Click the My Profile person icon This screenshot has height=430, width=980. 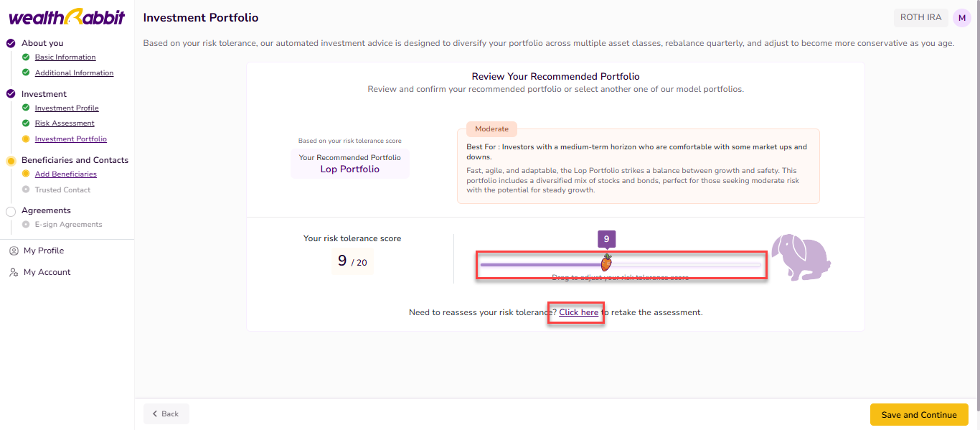[x=14, y=251]
